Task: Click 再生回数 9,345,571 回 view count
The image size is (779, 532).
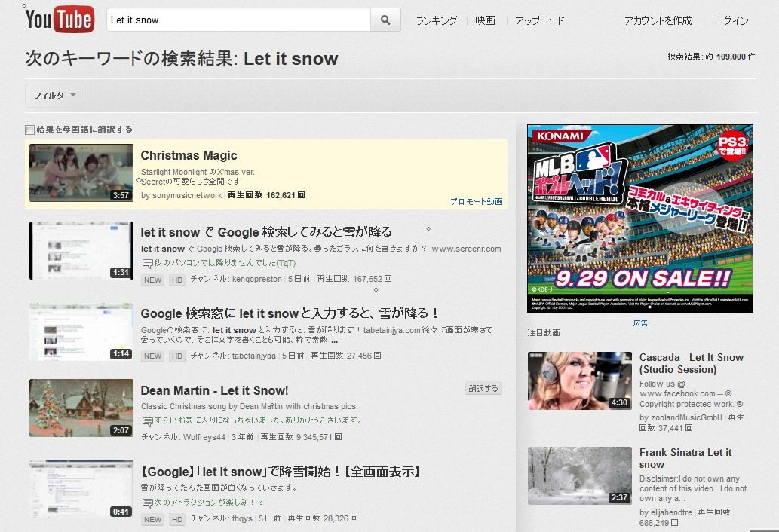Action: [x=301, y=437]
